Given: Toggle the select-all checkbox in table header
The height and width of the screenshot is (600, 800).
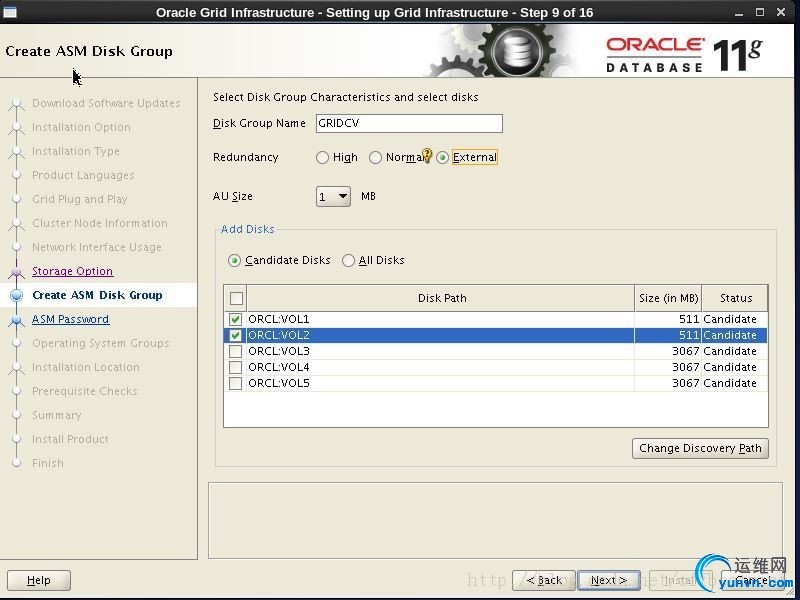Looking at the screenshot, I should click(x=236, y=298).
